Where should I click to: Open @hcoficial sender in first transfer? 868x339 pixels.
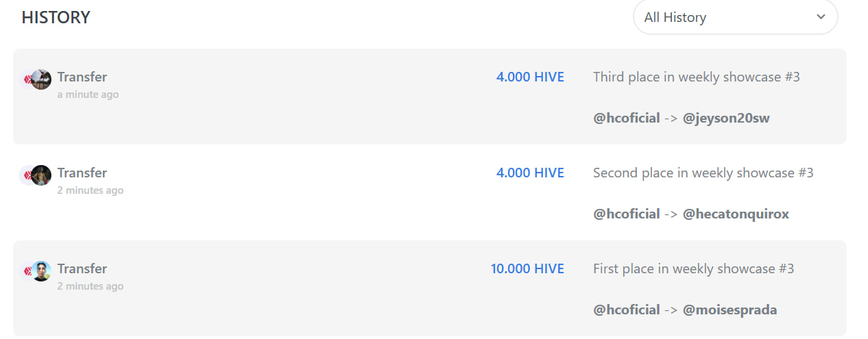pos(627,118)
